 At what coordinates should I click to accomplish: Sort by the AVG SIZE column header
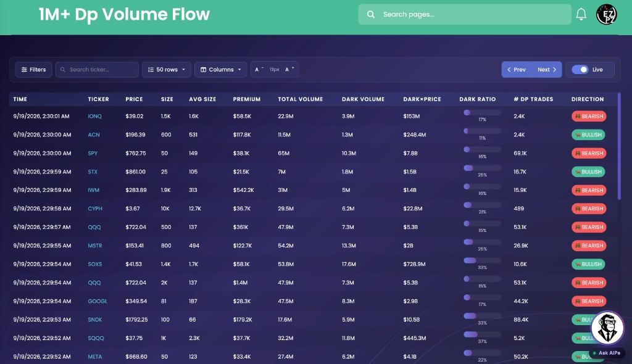click(202, 99)
